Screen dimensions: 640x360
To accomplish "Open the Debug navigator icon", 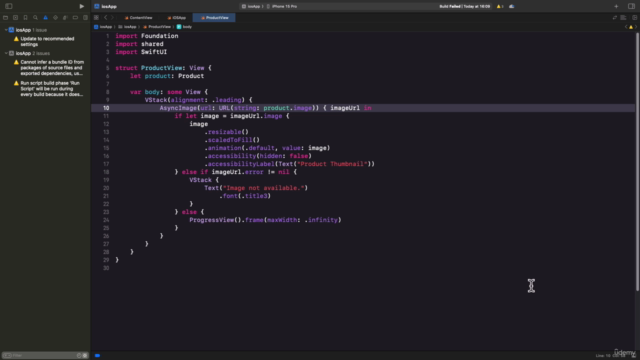I will [65, 18].
